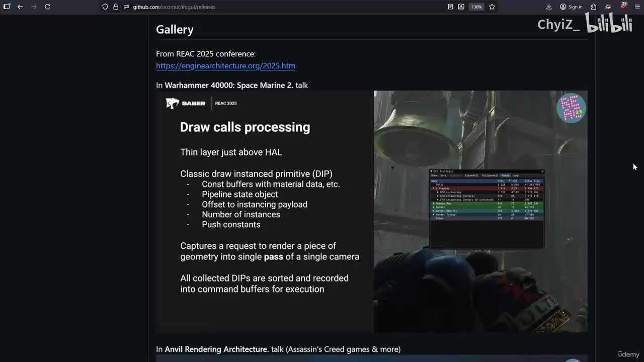Viewport: 644px width, 362px height.
Task: Click 'Pipeline state object' bullet text
Action: pyautogui.click(x=239, y=194)
